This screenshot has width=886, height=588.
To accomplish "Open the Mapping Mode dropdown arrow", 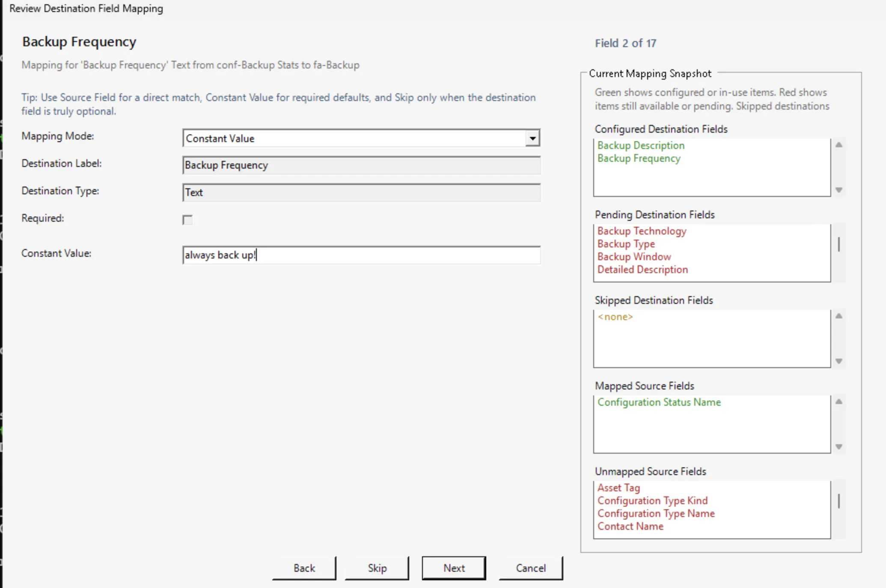I will coord(532,138).
